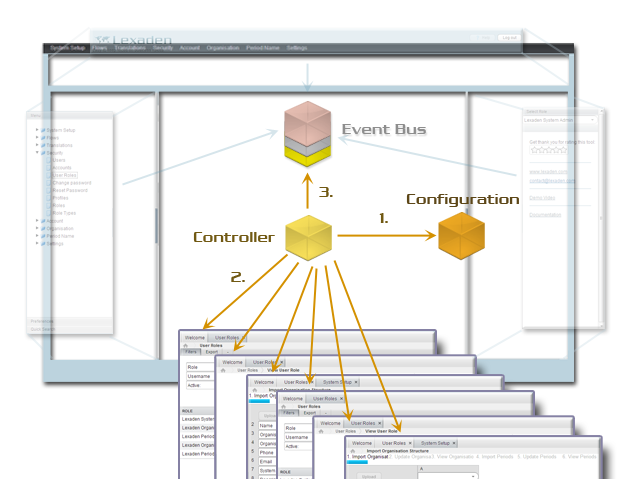This screenshot has height=479, width=622.
Task: Open the Documentation link
Action: pos(545,215)
